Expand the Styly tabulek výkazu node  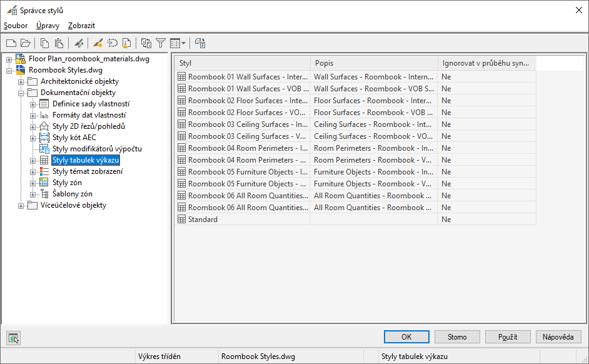pos(33,161)
